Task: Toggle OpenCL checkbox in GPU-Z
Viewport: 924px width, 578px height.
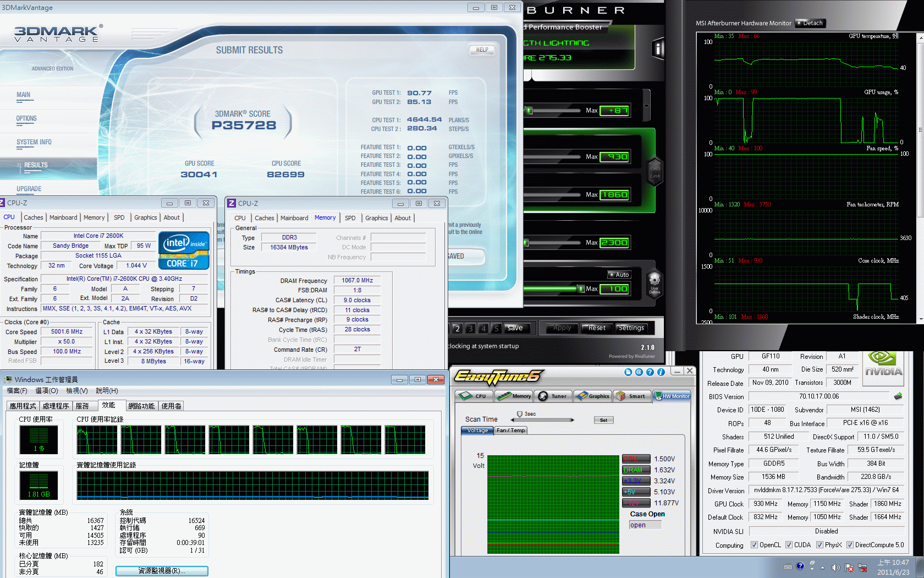Action: click(x=755, y=545)
